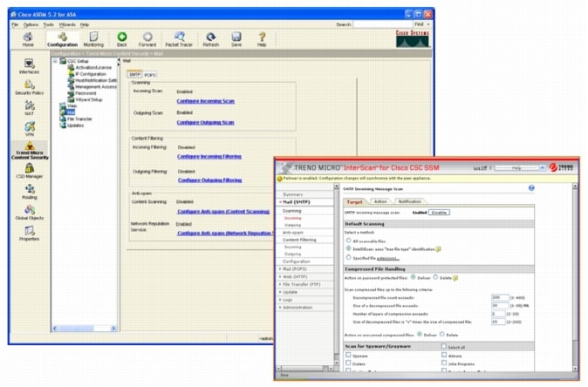The width and height of the screenshot is (588, 387).
Task: Click Log Off in InterScan header
Action: (x=480, y=168)
